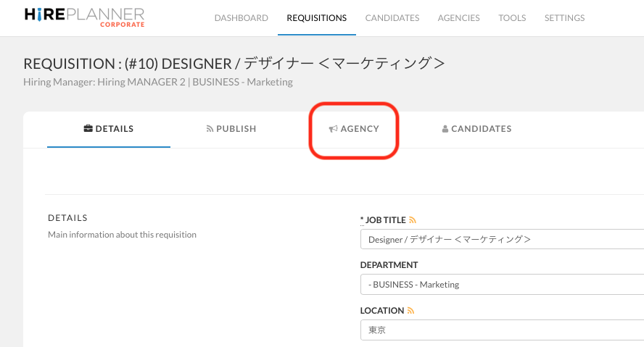The width and height of the screenshot is (644, 347).
Task: Open Candidates in the top navigation bar
Action: pyautogui.click(x=392, y=18)
